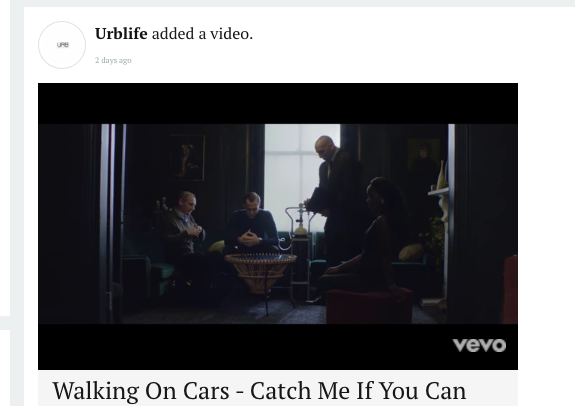Open the circular URB avatar logo

coord(62,45)
